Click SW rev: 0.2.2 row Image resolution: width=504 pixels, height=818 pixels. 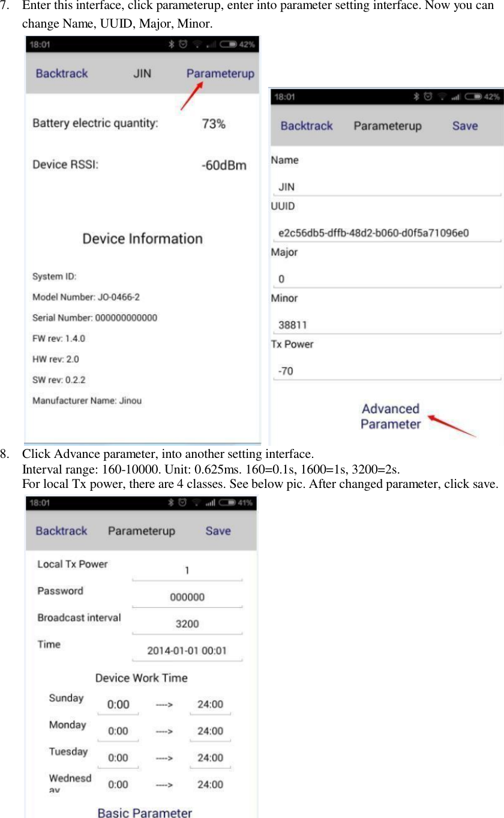pos(59,380)
